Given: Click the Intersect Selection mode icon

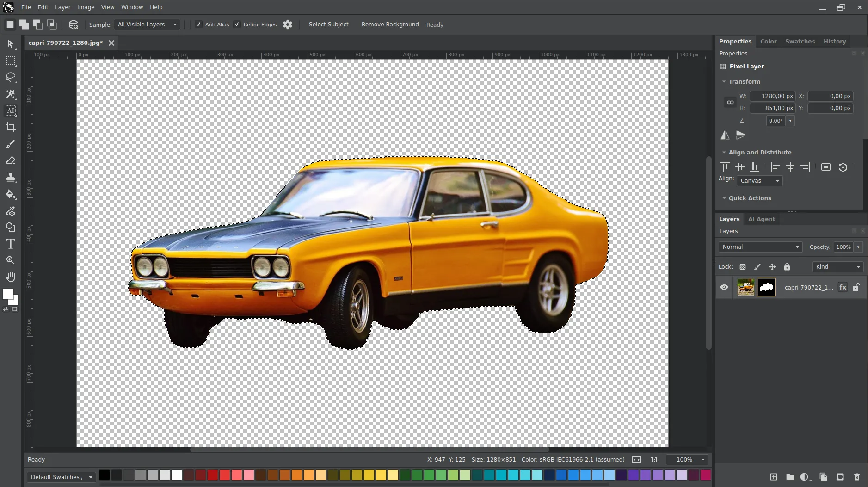Looking at the screenshot, I should tap(52, 25).
